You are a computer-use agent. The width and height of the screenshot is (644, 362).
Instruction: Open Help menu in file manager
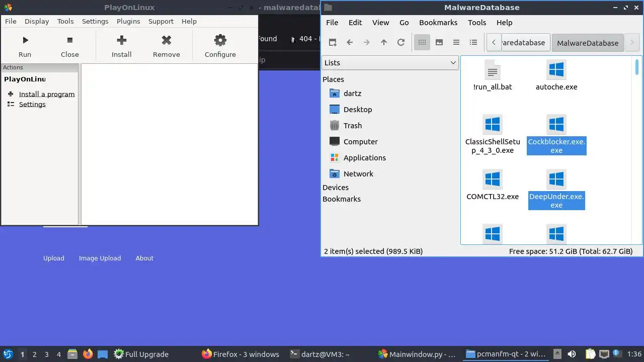click(x=504, y=22)
